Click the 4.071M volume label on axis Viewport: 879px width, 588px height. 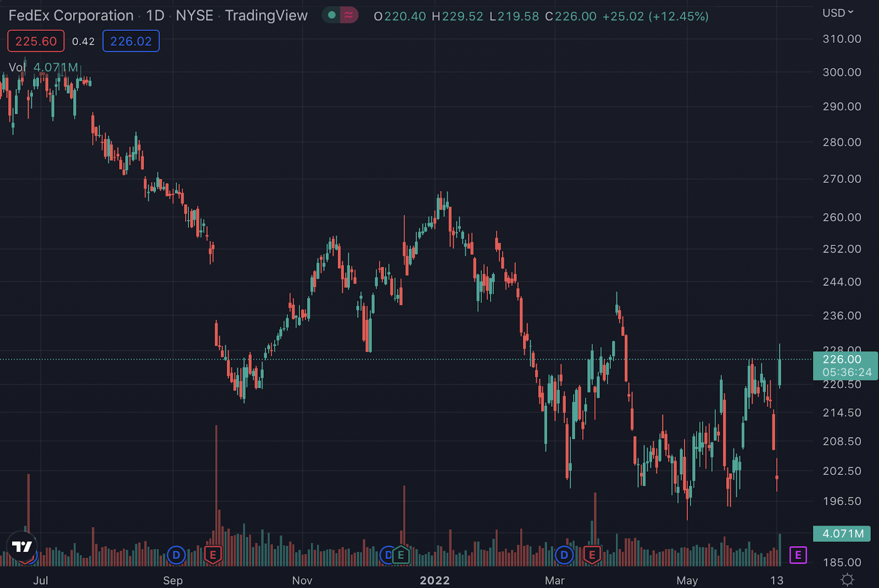point(842,534)
